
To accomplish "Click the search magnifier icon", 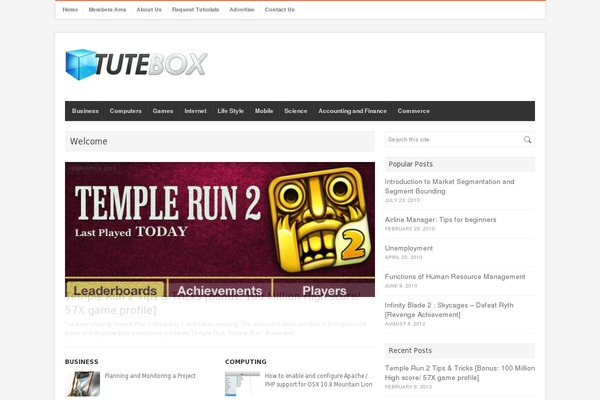I will 527,140.
